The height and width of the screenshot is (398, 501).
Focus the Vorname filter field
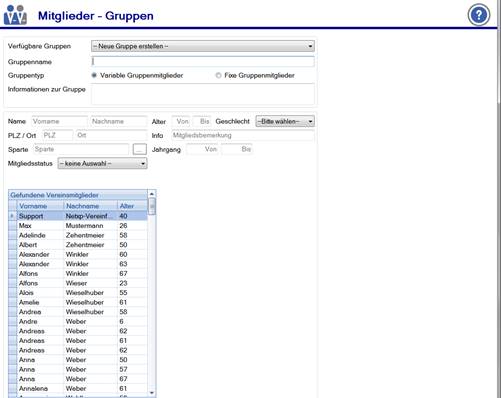point(60,121)
